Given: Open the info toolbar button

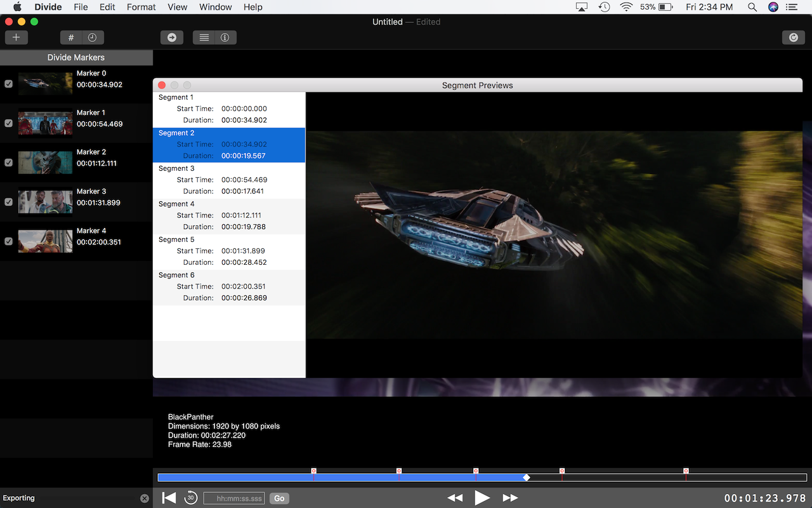Looking at the screenshot, I should (225, 37).
